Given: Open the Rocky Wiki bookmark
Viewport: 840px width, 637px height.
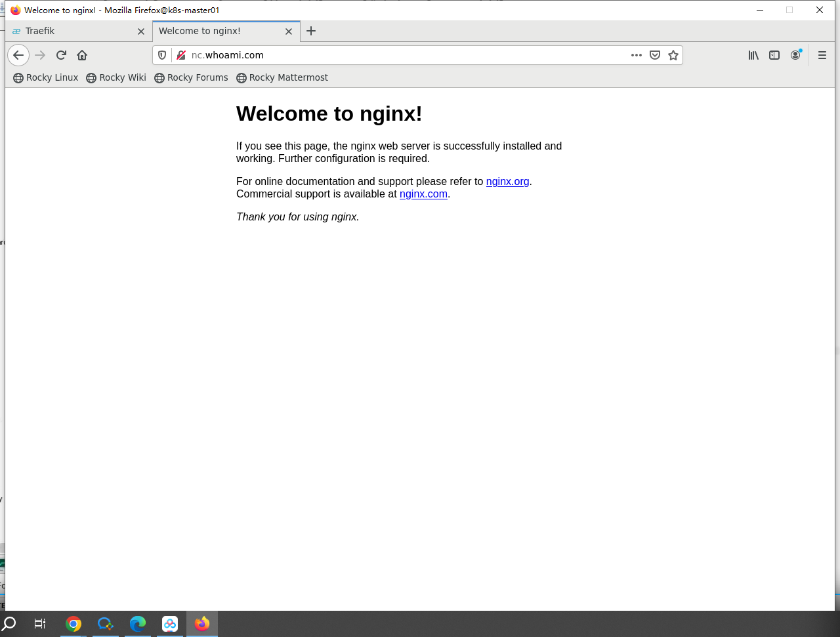Looking at the screenshot, I should click(116, 77).
